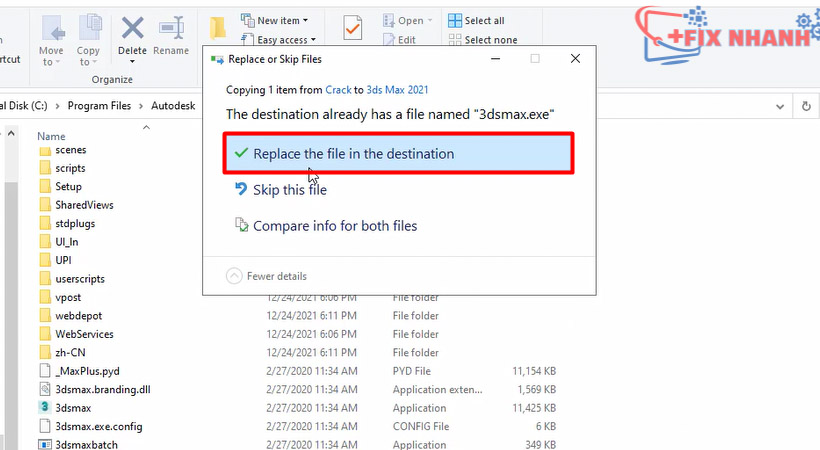This screenshot has height=450, width=820.
Task: Click the 3ds Max 2021 destination link
Action: tap(399, 90)
